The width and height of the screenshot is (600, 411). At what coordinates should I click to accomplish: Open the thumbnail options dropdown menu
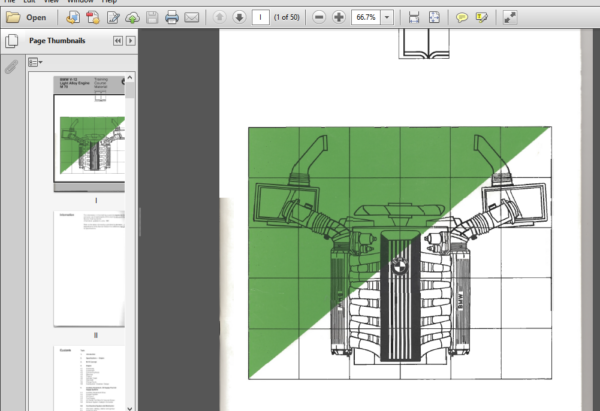point(35,62)
